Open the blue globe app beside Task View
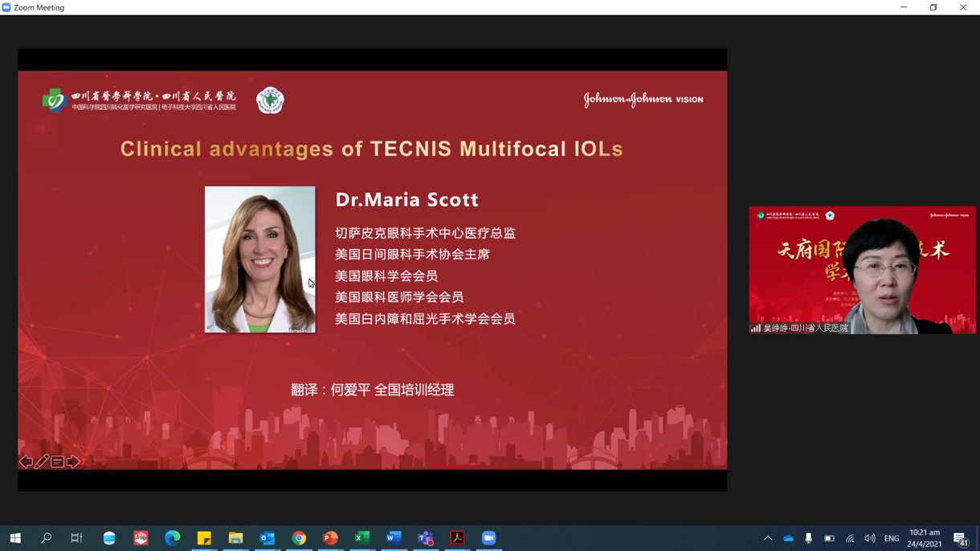 (109, 538)
